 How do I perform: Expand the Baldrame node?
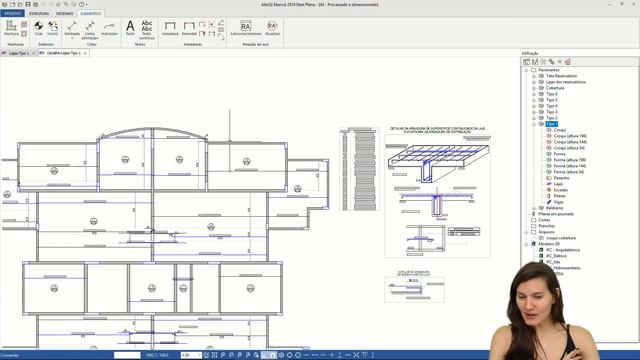(533, 208)
